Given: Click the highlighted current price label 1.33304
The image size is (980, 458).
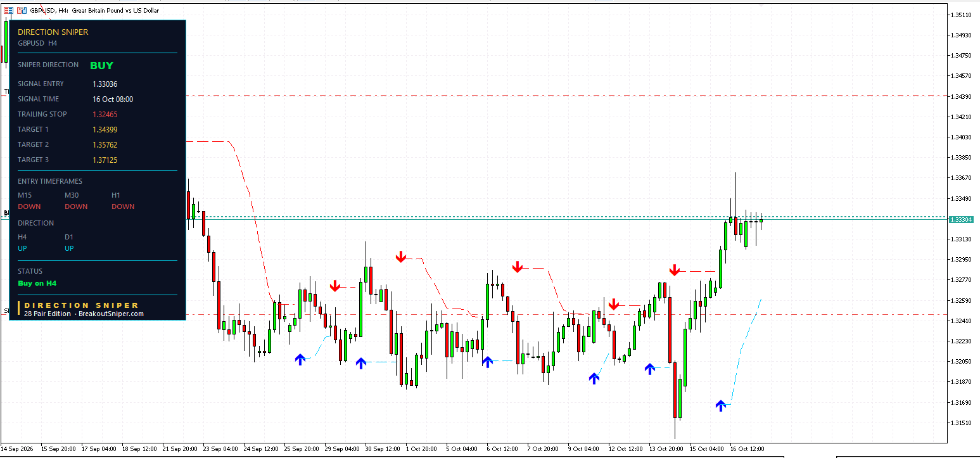Looking at the screenshot, I should tap(962, 219).
